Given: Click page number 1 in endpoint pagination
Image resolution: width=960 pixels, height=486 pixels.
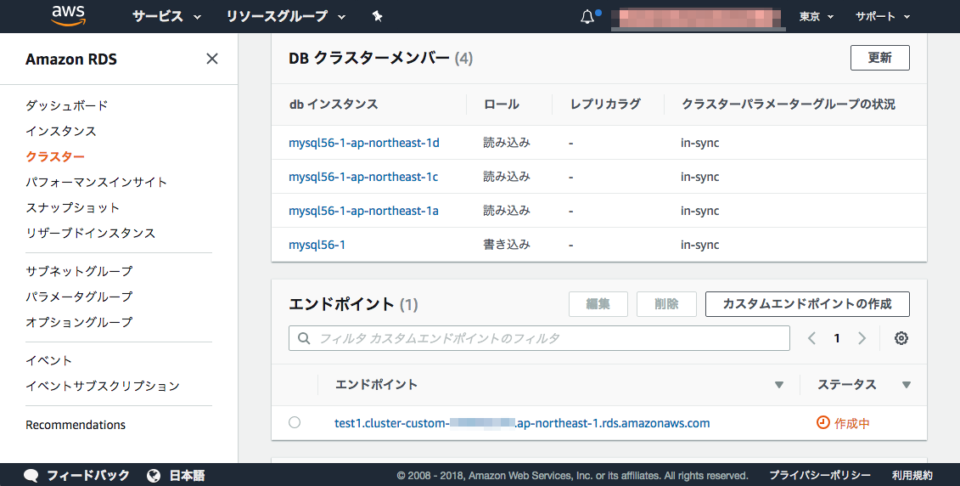Looking at the screenshot, I should 837,338.
